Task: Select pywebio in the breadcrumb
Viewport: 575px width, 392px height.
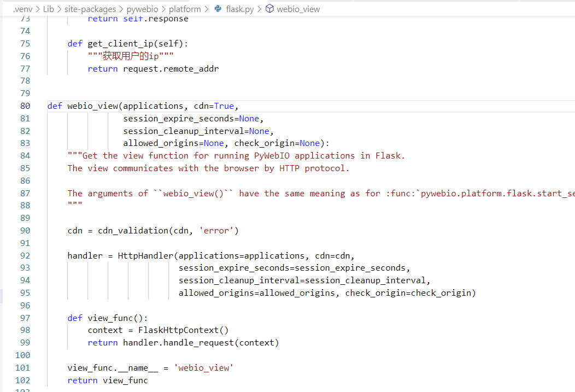Action: [x=142, y=9]
